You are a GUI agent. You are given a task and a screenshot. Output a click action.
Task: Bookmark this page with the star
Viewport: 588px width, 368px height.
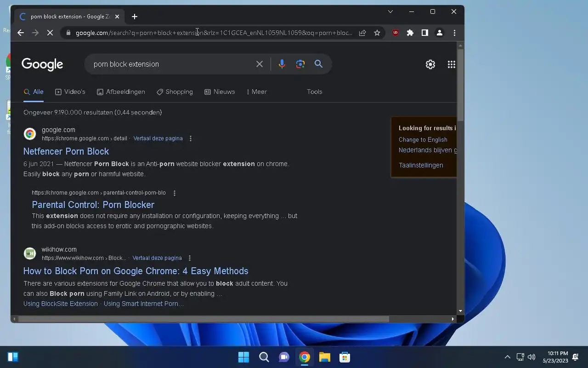[x=377, y=33]
